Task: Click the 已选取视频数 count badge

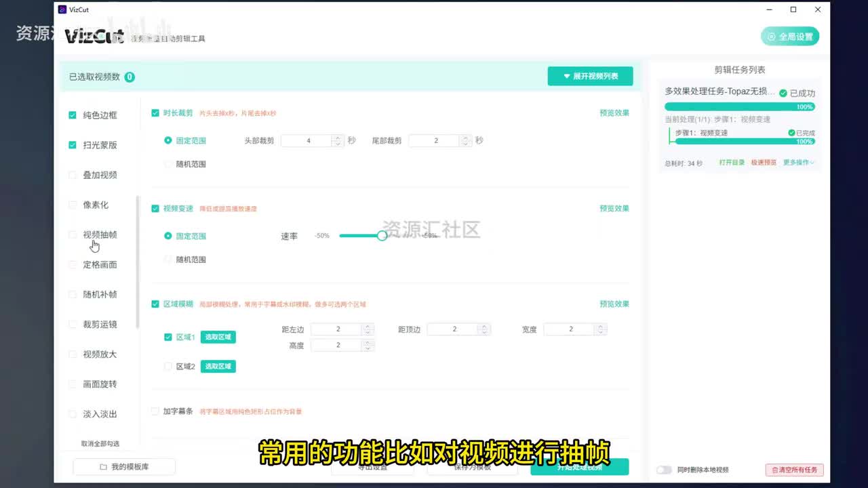Action: click(130, 77)
